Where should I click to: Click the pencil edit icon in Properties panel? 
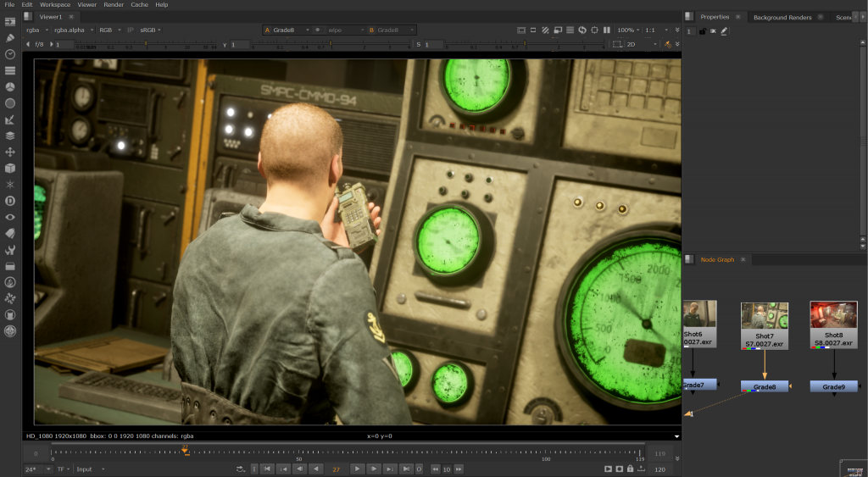coord(724,31)
